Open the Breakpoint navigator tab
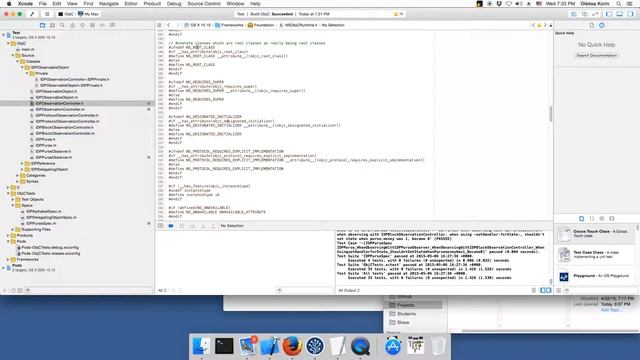640x360 pixels. (x=102, y=25)
